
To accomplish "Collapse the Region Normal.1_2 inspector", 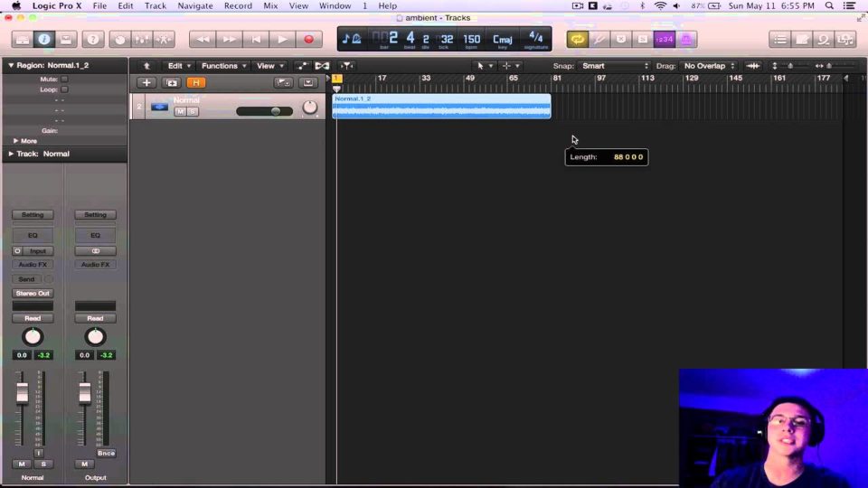I will 11,65.
